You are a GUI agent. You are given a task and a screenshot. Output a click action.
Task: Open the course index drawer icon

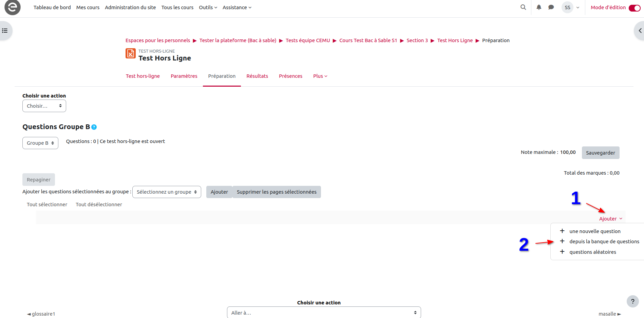(x=5, y=31)
